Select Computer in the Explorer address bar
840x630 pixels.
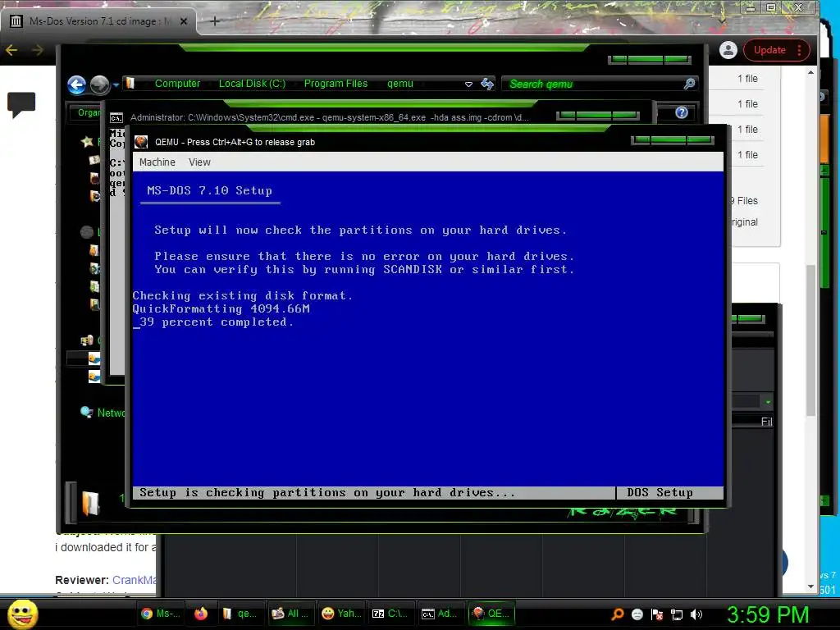coord(177,84)
